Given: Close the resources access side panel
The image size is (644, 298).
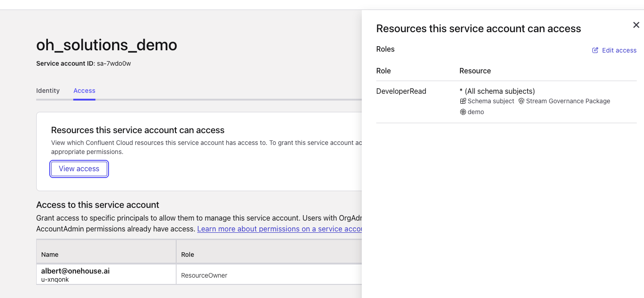Looking at the screenshot, I should click(636, 25).
